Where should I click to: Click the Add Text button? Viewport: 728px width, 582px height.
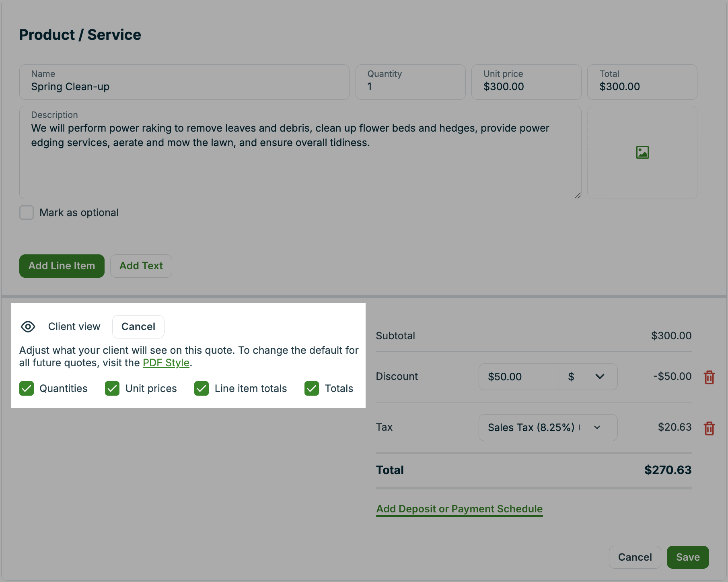141,266
